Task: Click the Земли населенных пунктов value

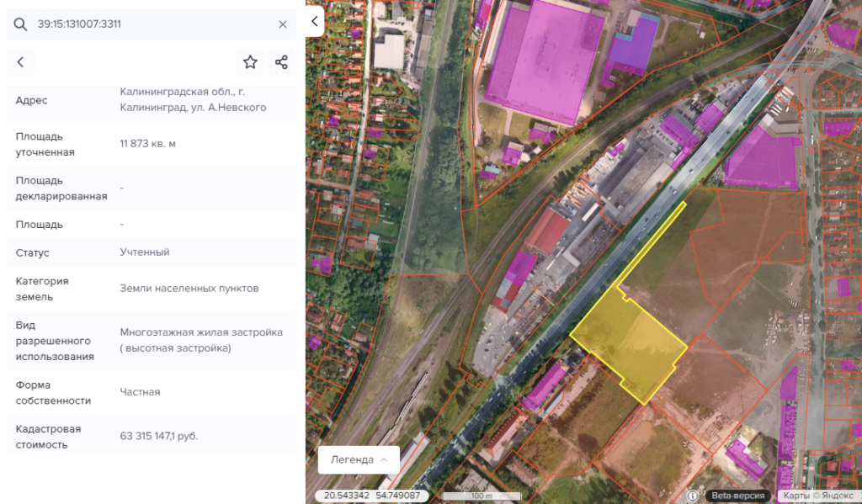Action: click(x=189, y=288)
